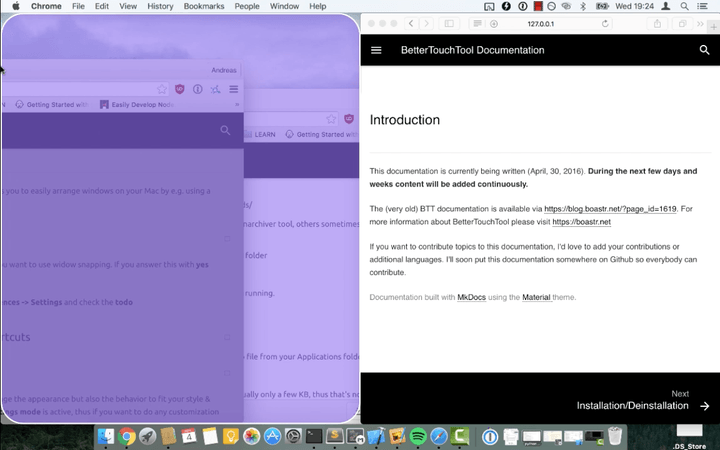Open Launchpad rocket in the Dock
This screenshot has height=450, width=720.
pyautogui.click(x=147, y=436)
